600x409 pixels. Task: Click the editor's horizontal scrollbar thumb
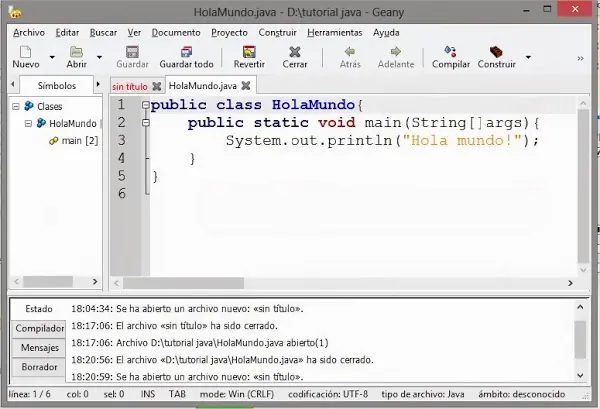(x=183, y=283)
